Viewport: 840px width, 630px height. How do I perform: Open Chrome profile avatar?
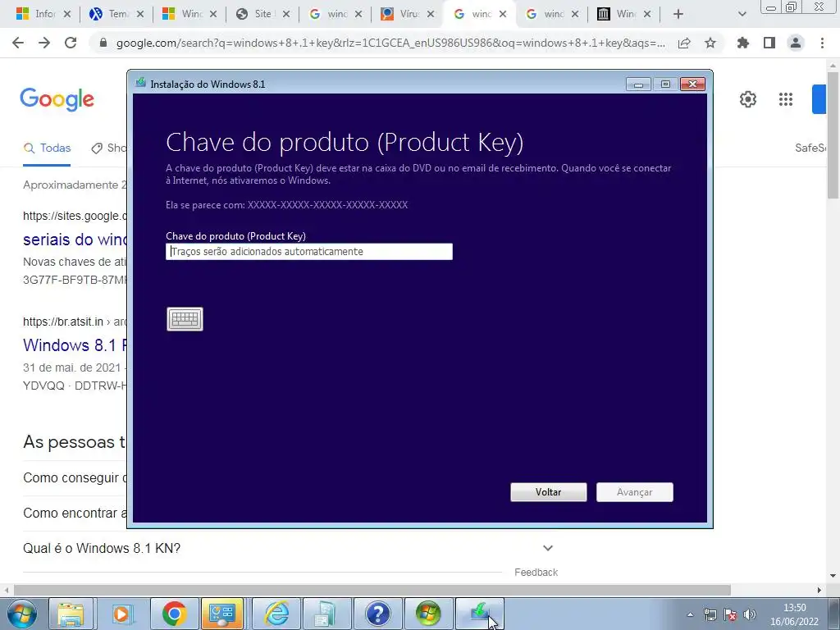point(796,43)
